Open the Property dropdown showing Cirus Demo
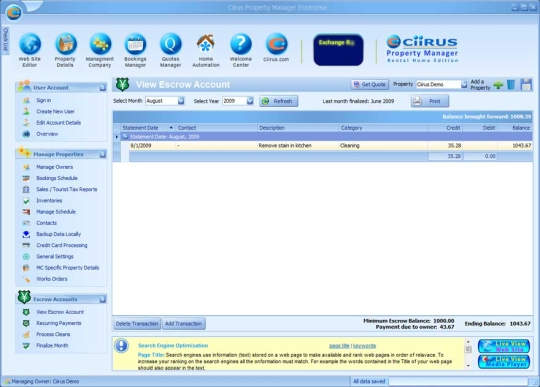Screen dimensions: 540x387 [464, 84]
